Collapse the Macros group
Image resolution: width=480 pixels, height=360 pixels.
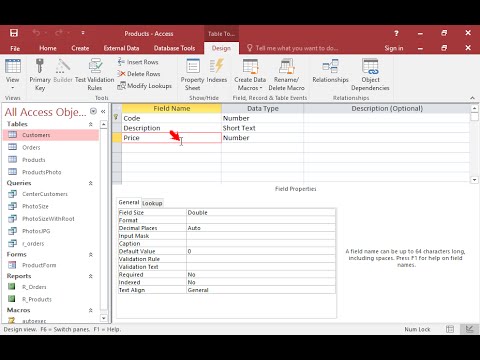[x=90, y=310]
